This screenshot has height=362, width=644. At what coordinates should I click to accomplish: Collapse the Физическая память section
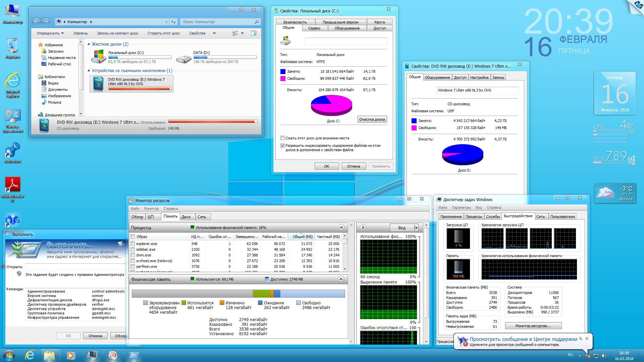click(341, 279)
